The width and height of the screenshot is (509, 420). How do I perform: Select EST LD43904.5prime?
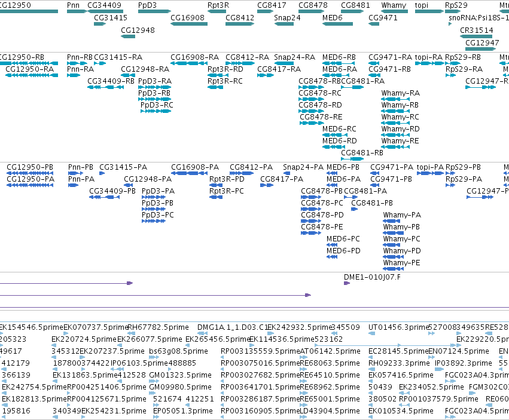tap(330, 411)
